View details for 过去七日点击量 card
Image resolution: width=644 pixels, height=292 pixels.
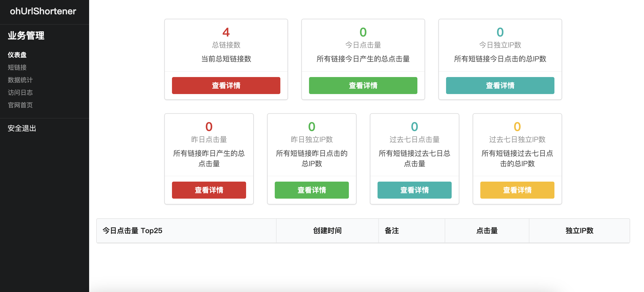(x=414, y=190)
